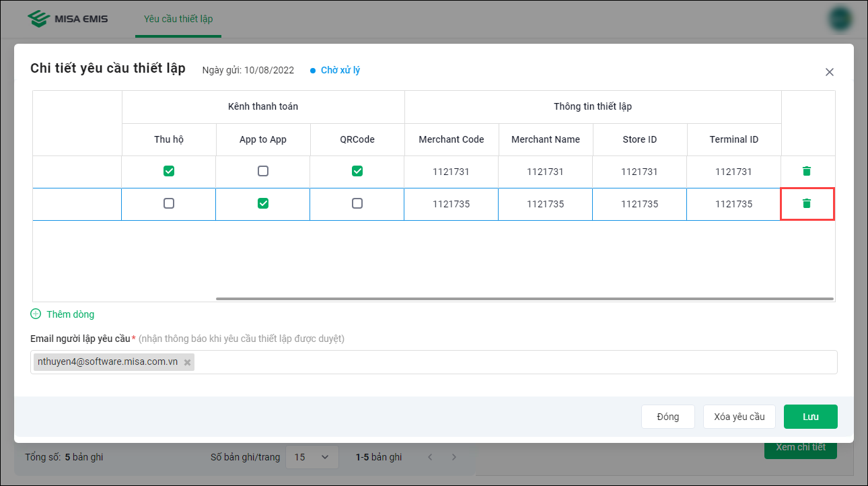This screenshot has height=486, width=868.
Task: Click the Chi tiết yêu cầu thiết lập title
Action: click(x=108, y=69)
